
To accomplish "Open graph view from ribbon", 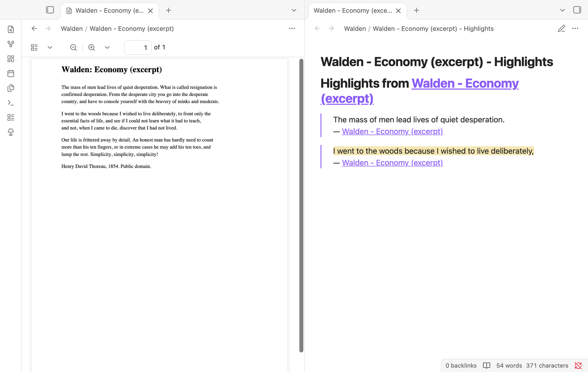I will point(11,44).
